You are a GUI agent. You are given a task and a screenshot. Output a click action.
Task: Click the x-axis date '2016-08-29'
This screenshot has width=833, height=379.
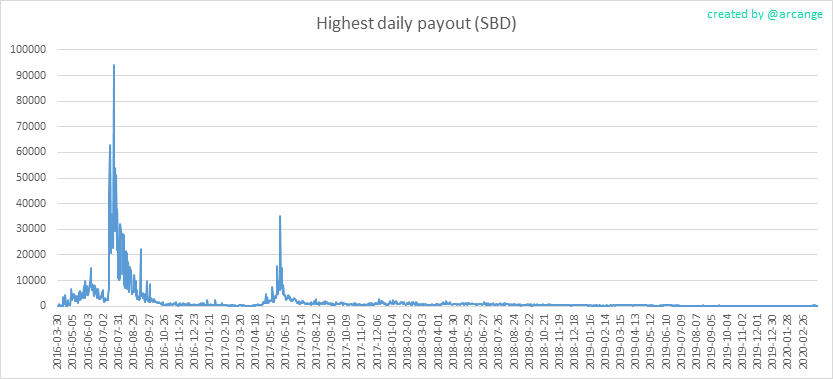[x=133, y=341]
